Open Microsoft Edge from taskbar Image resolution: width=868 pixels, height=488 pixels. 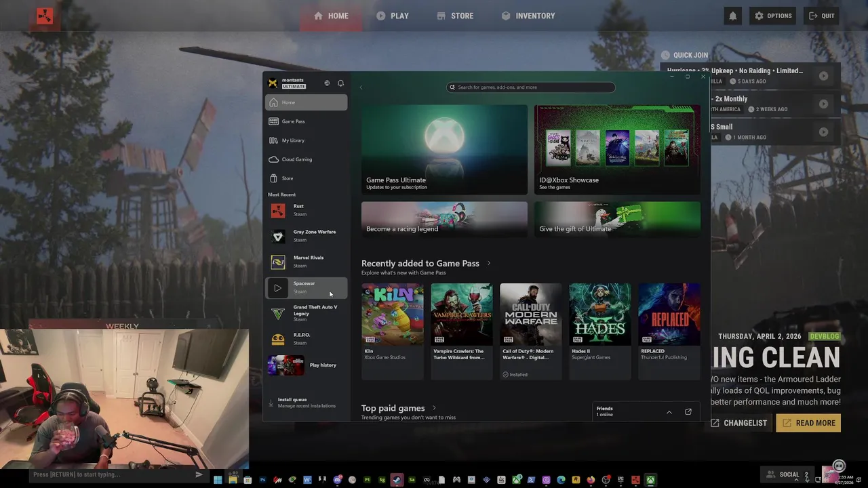(561, 480)
